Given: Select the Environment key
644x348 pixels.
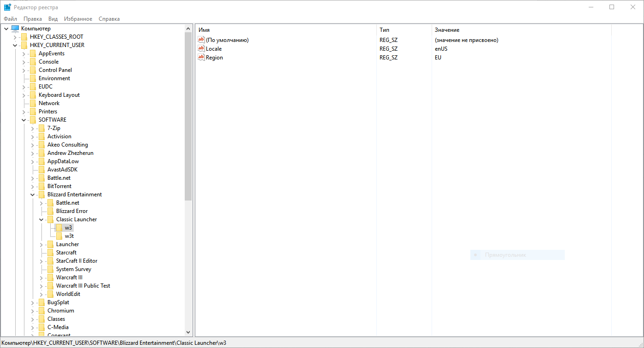Looking at the screenshot, I should pyautogui.click(x=54, y=78).
